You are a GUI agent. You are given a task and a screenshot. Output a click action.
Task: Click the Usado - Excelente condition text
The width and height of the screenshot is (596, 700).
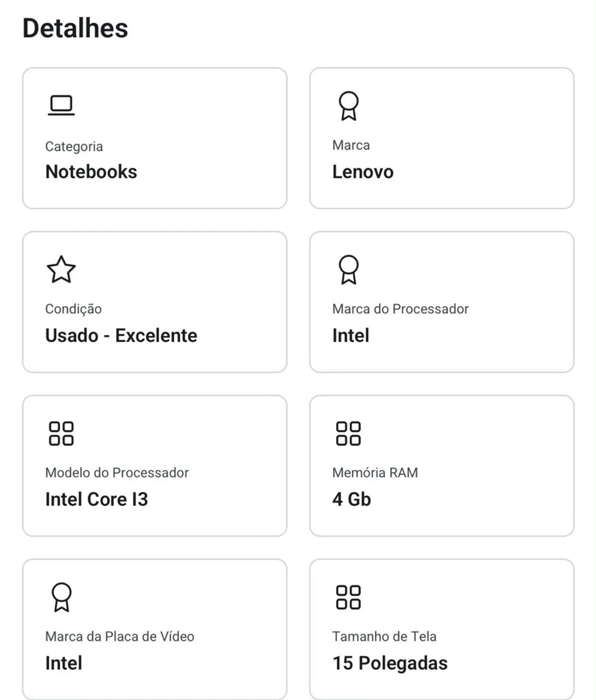click(x=121, y=335)
